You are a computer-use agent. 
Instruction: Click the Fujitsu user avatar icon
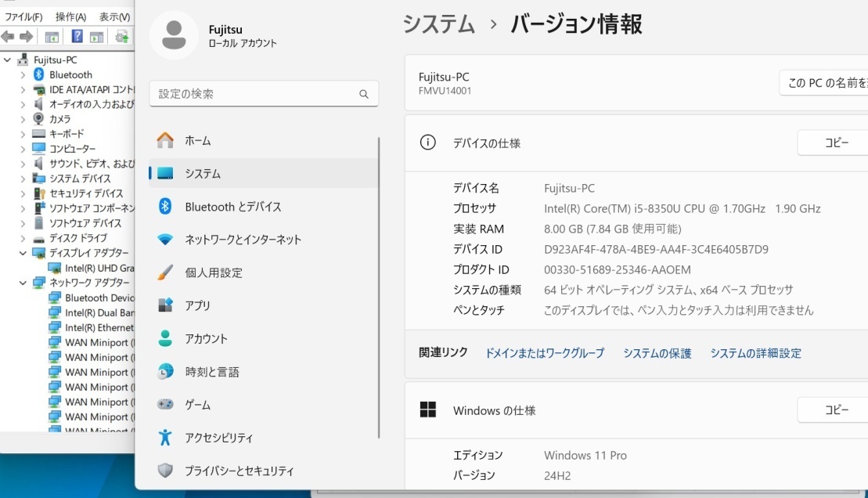click(x=174, y=35)
